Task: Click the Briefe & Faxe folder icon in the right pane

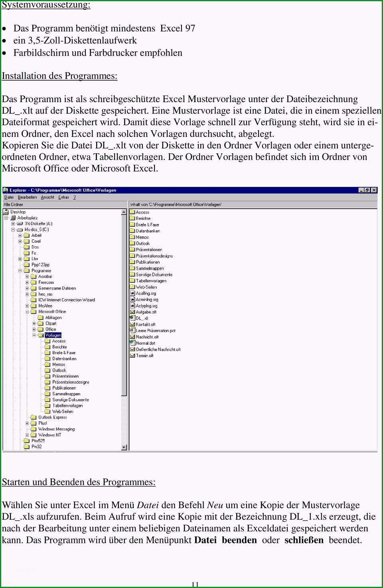Action: pos(132,225)
